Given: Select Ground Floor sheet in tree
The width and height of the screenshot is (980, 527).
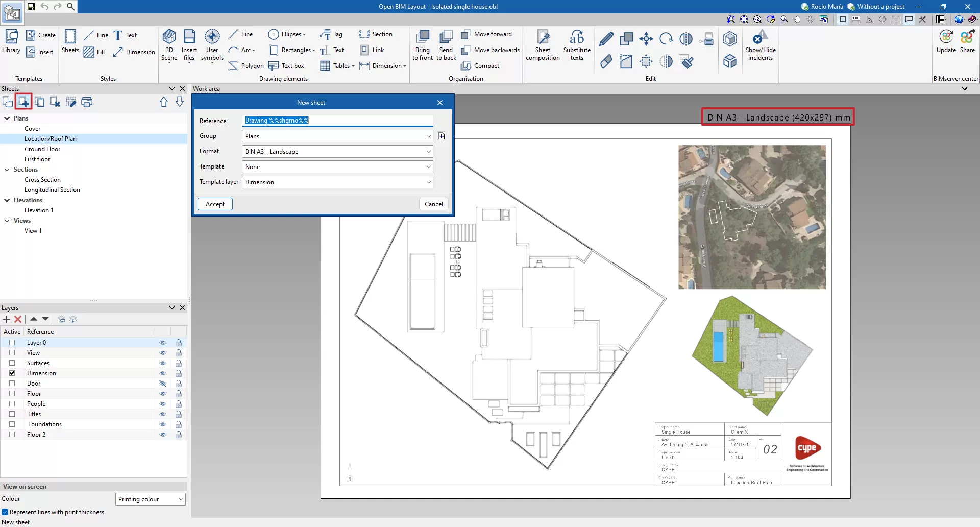Looking at the screenshot, I should pos(42,149).
